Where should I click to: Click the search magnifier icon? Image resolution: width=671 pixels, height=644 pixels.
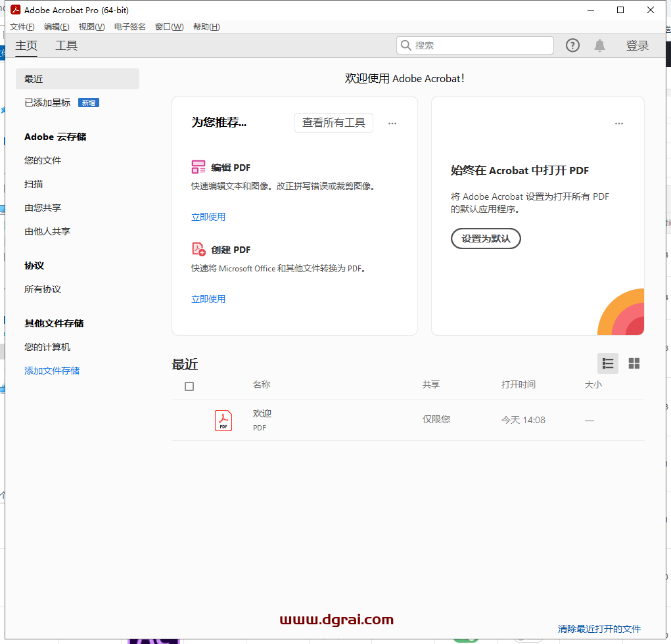coord(406,45)
